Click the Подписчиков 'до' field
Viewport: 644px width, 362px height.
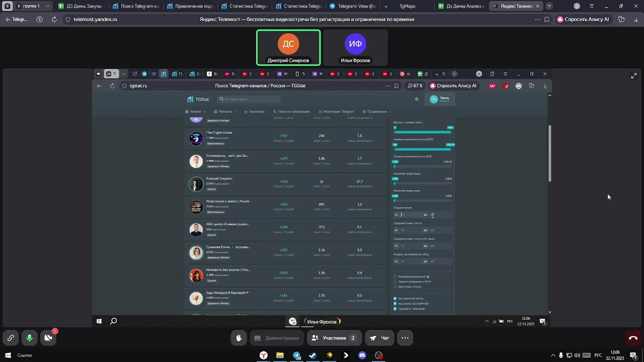(x=440, y=215)
